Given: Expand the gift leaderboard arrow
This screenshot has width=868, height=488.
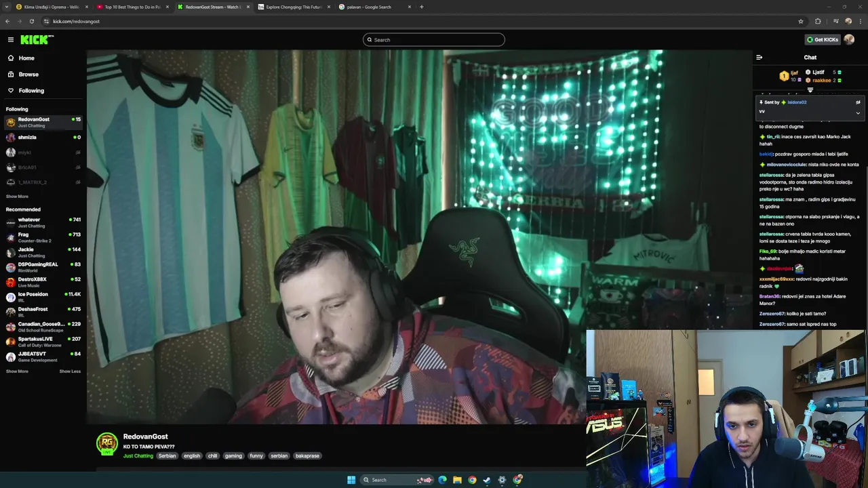Looking at the screenshot, I should 810,89.
